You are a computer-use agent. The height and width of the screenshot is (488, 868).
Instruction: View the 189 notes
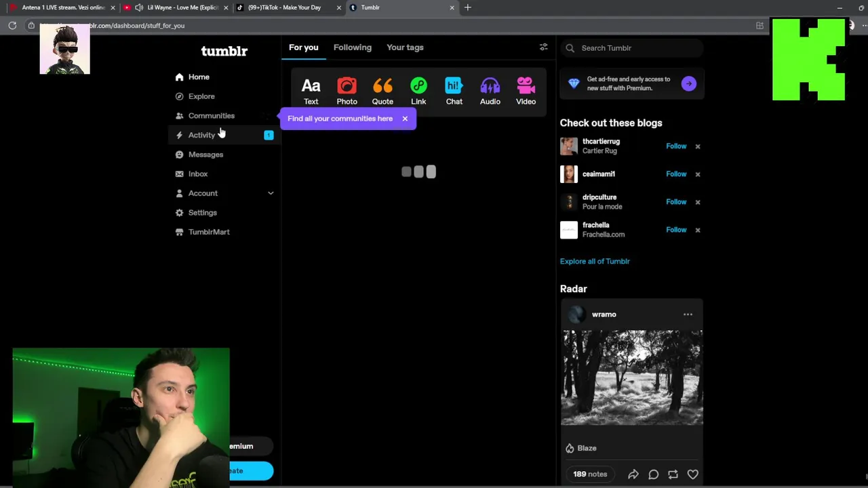[x=590, y=474]
